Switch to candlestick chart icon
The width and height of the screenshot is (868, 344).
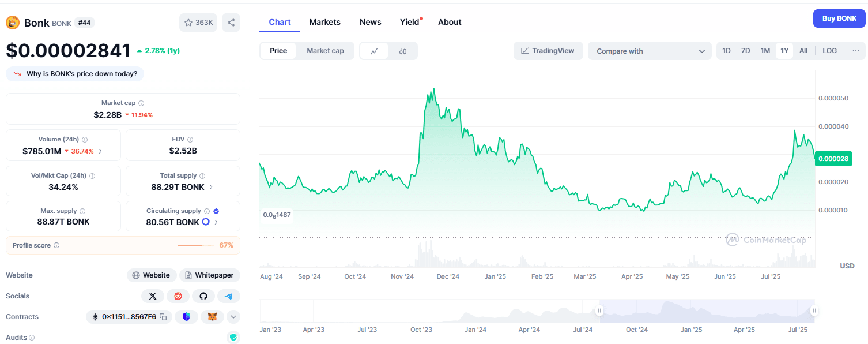pyautogui.click(x=403, y=51)
